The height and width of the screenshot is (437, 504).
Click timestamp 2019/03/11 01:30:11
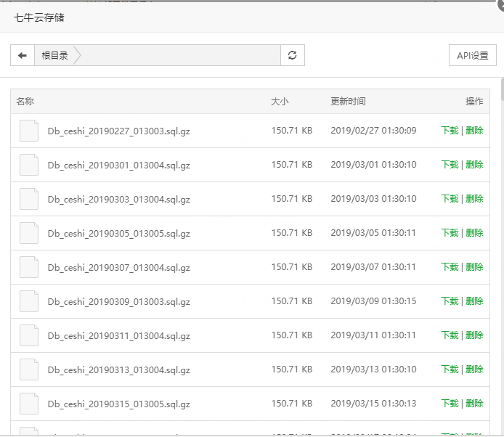[373, 335]
